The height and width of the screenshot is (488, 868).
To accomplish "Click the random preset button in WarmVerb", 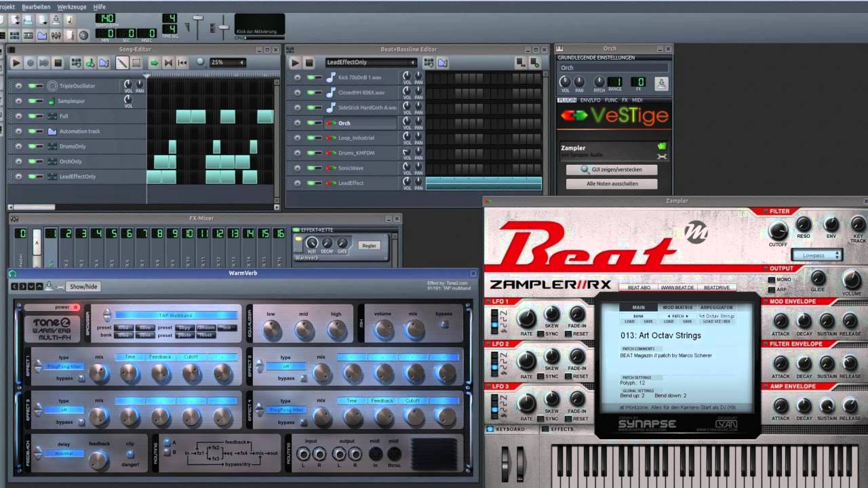I will click(205, 327).
